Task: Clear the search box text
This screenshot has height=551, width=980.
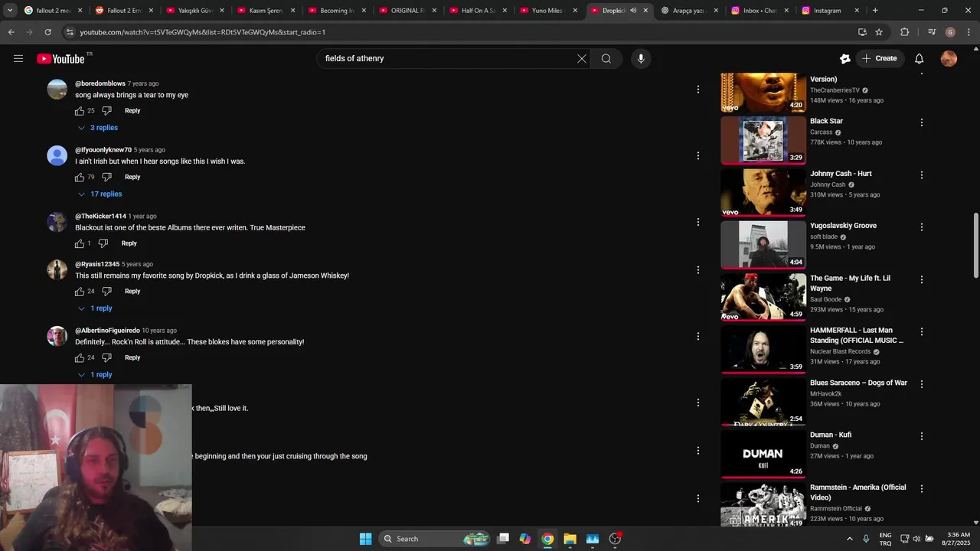Action: coord(581,58)
